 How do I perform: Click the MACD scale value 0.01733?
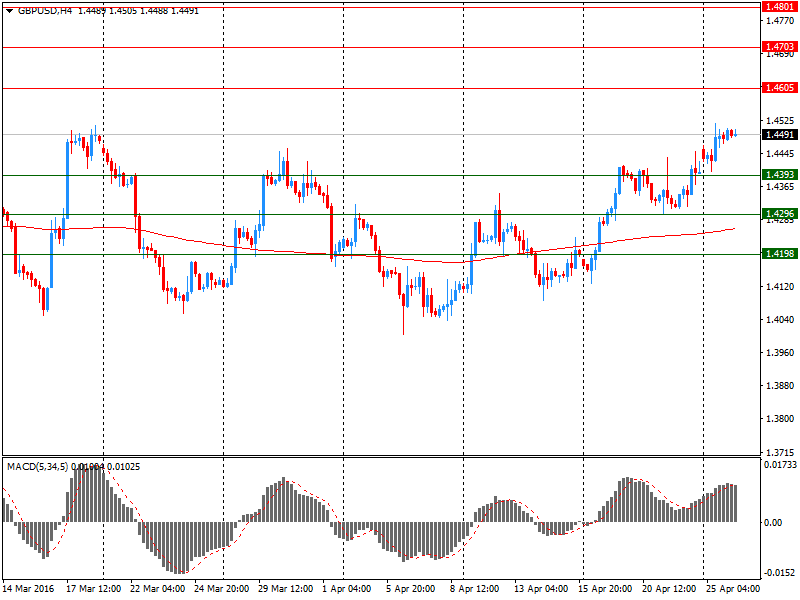click(x=781, y=465)
